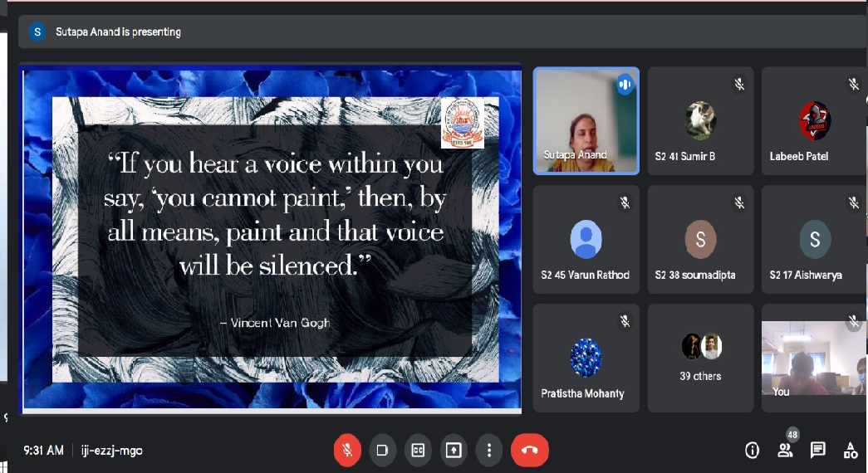Open the activities shapes icon
Viewport: 868px width, 473px height.
[x=851, y=450]
